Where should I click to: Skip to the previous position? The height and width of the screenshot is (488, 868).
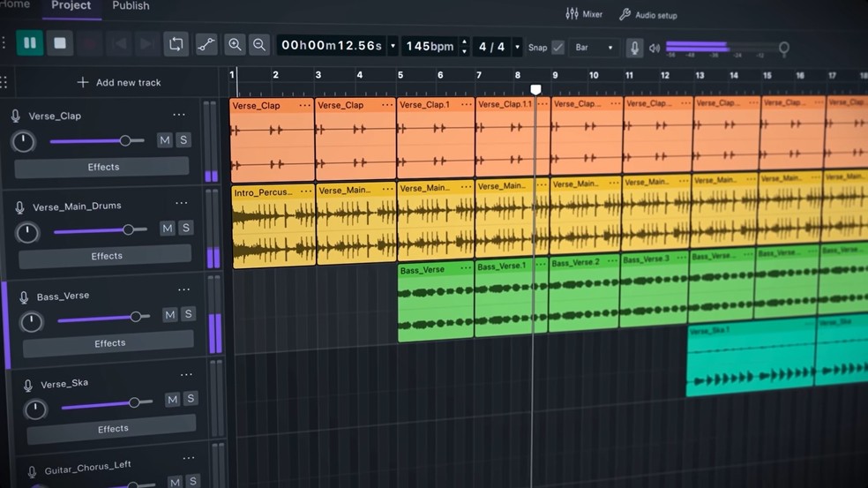tap(120, 44)
